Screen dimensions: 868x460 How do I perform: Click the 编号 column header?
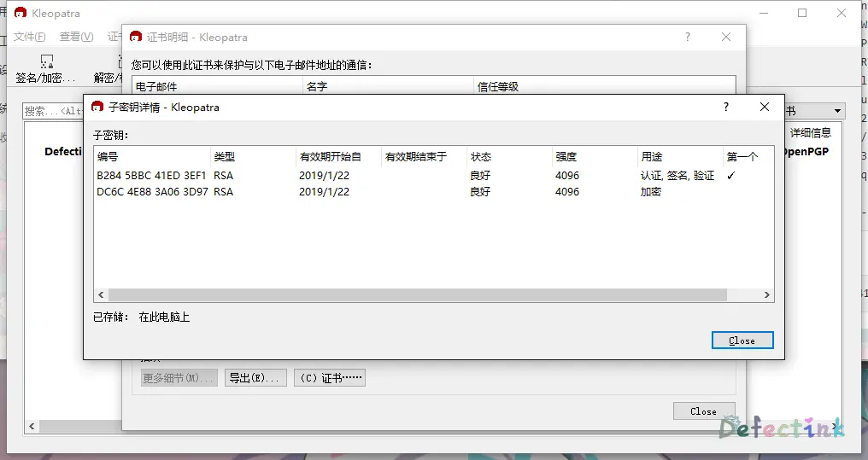click(152, 156)
